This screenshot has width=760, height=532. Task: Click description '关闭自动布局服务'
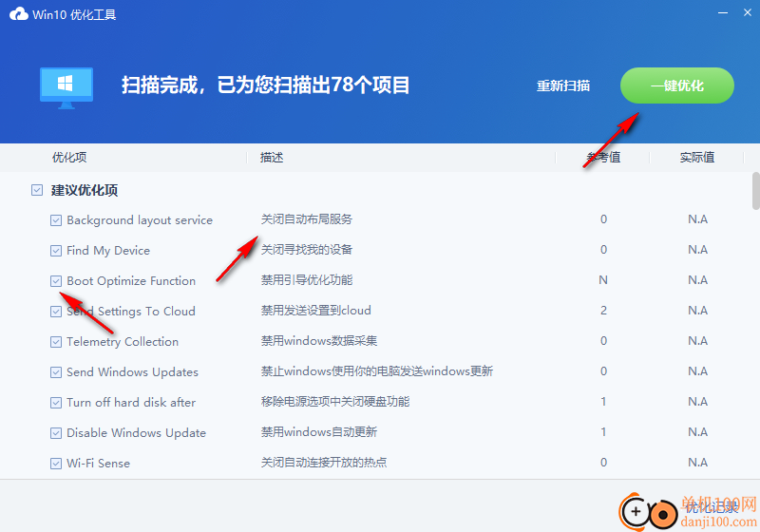[x=307, y=219]
